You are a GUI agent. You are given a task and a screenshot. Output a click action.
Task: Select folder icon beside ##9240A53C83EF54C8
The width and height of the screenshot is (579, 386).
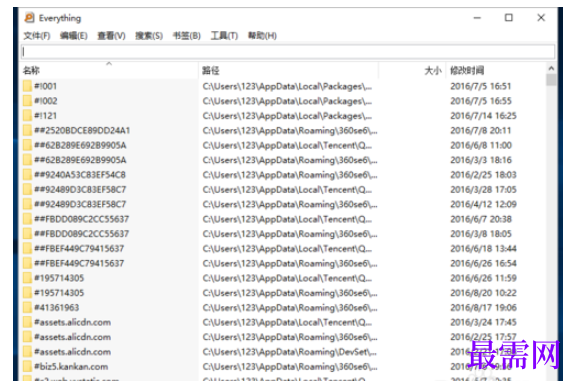pos(27,175)
